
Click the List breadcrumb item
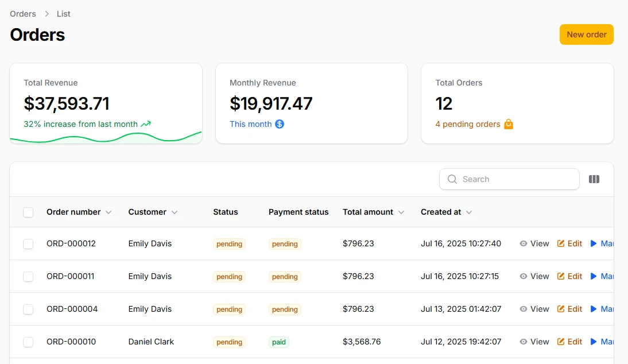point(63,14)
